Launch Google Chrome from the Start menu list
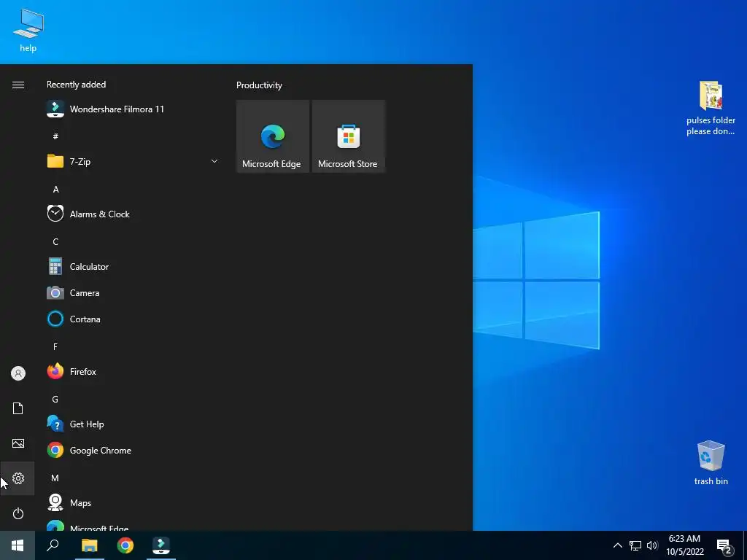747x560 pixels. (x=133, y=450)
